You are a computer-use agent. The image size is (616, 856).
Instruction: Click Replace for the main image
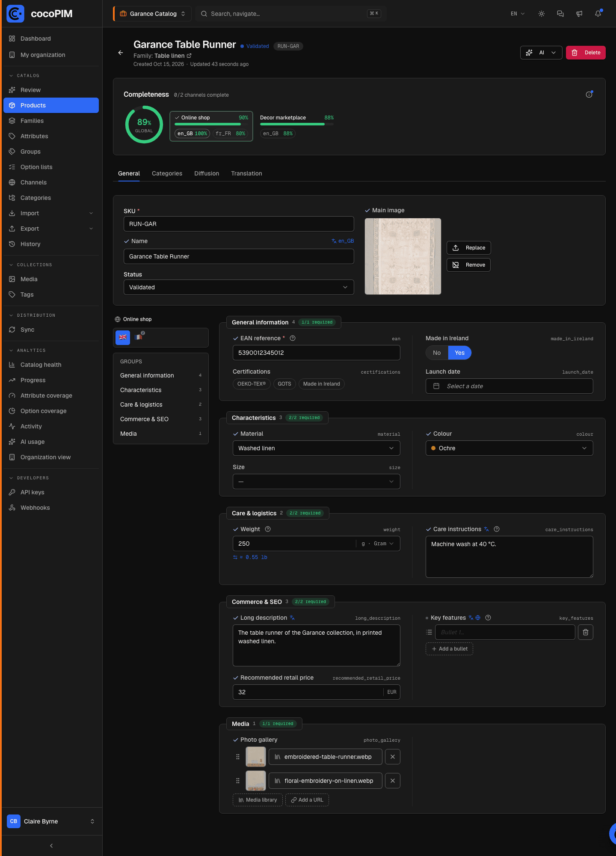[x=469, y=248]
